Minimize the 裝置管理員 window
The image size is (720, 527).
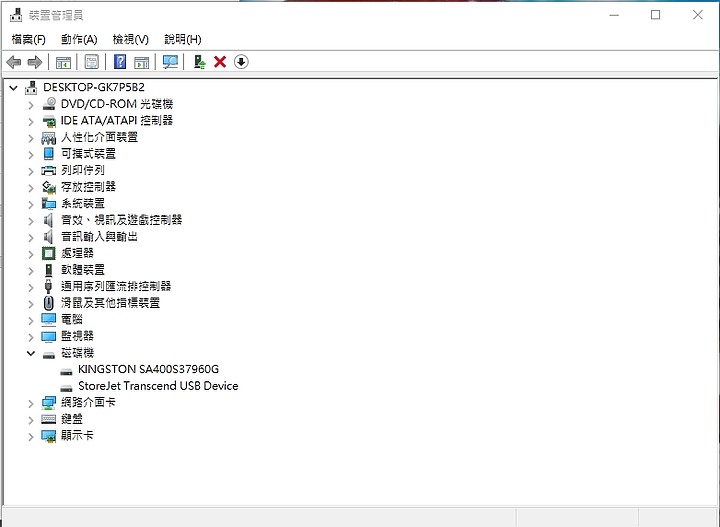[x=614, y=15]
